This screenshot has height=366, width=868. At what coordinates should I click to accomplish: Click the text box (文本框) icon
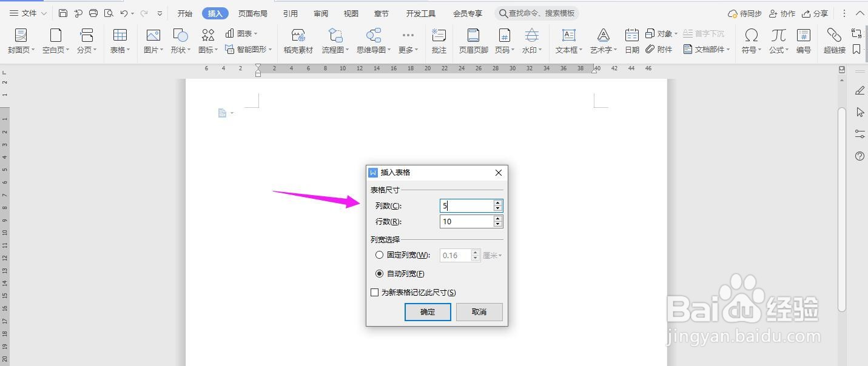(x=569, y=35)
